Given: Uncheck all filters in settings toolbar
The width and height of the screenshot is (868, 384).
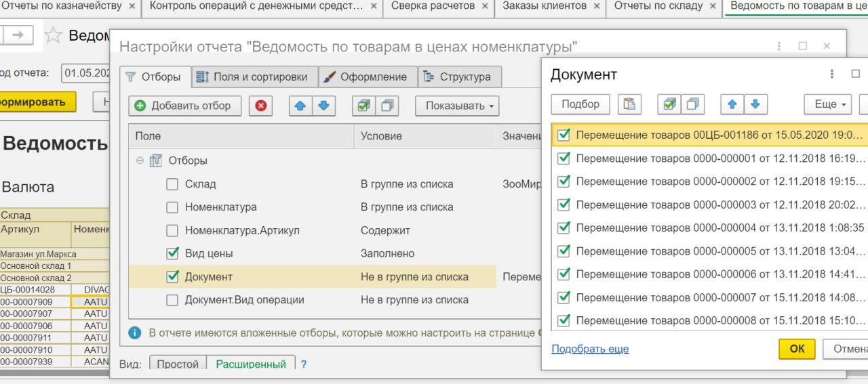Looking at the screenshot, I should pos(387,106).
